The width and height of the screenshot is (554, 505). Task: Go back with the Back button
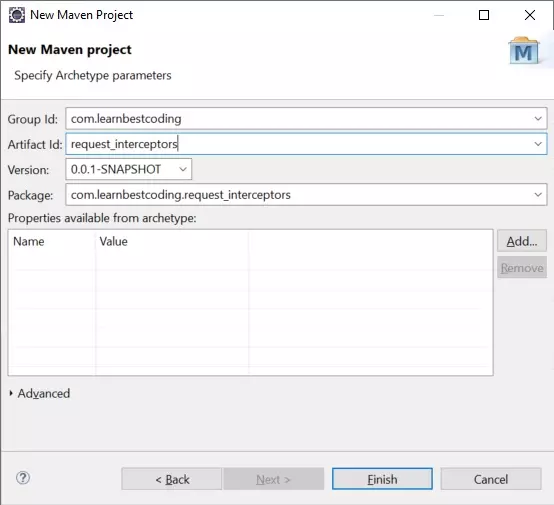[x=172, y=479]
